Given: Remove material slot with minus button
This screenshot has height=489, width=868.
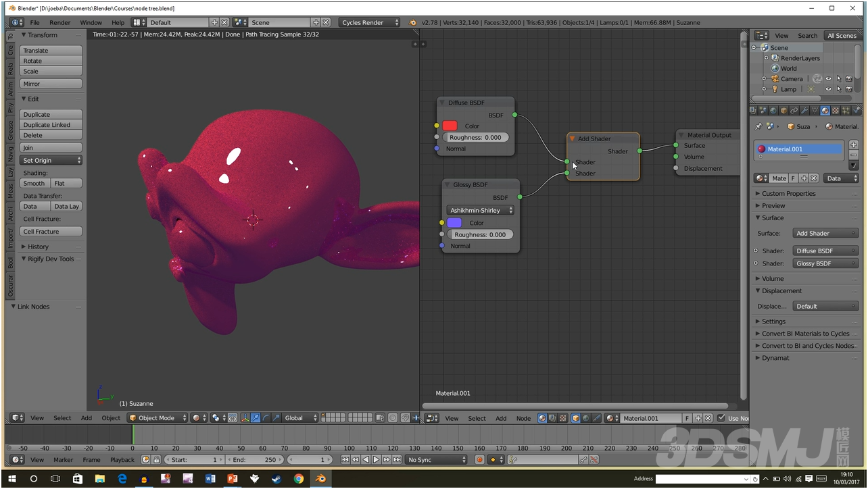Looking at the screenshot, I should 854,155.
